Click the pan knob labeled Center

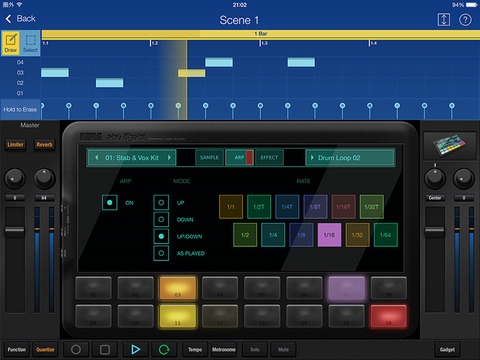[x=434, y=178]
